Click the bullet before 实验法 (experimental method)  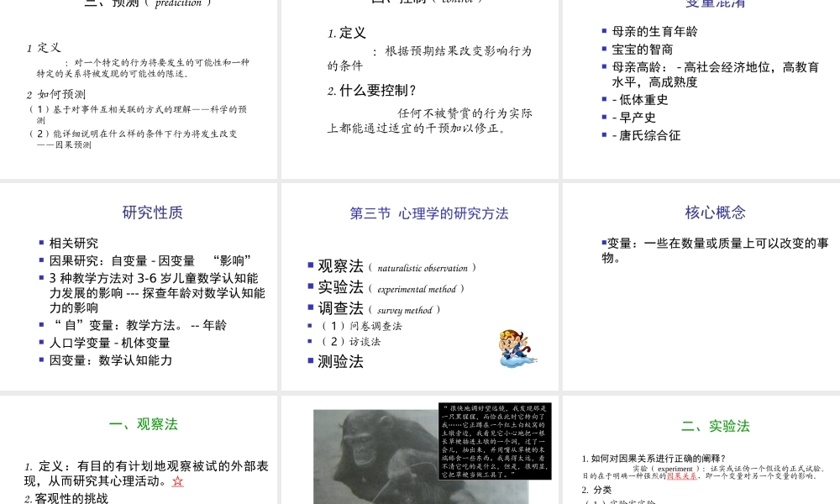[309, 286]
